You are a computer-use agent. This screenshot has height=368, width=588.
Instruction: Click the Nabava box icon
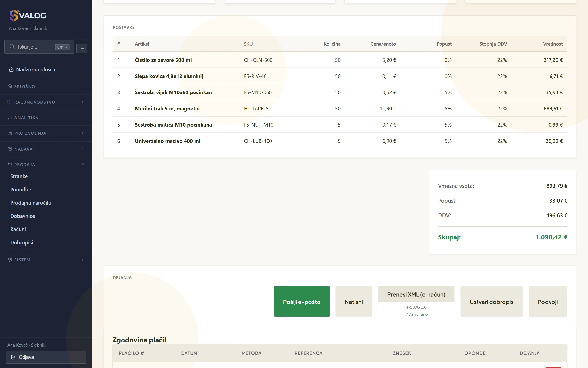tap(10, 149)
